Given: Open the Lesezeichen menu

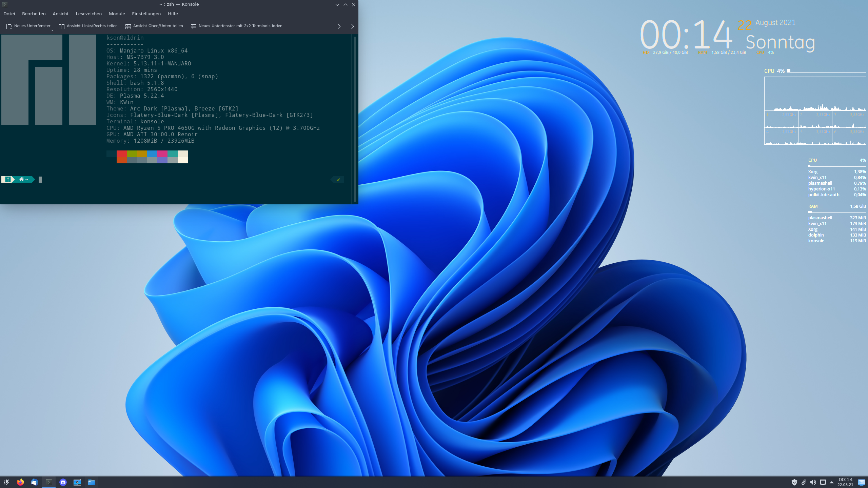Looking at the screenshot, I should pos(88,14).
